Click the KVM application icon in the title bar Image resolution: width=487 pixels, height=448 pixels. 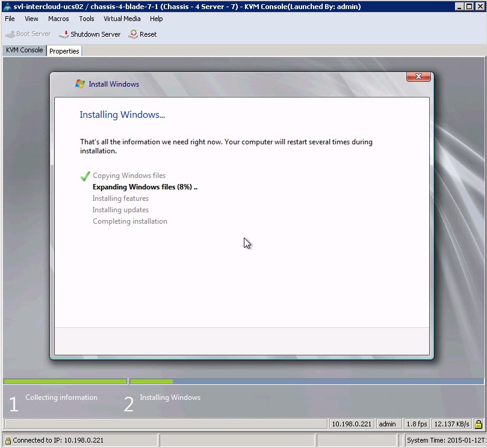pyautogui.click(x=7, y=7)
